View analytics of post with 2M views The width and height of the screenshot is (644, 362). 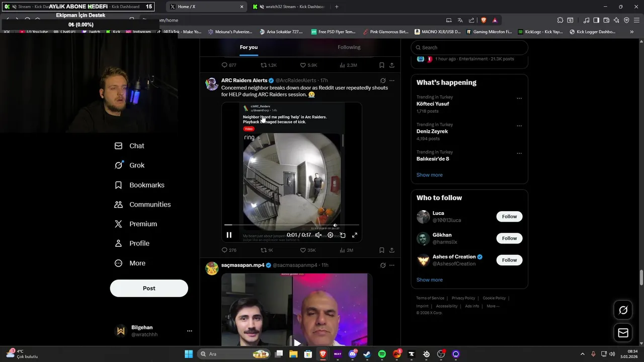[347, 250]
